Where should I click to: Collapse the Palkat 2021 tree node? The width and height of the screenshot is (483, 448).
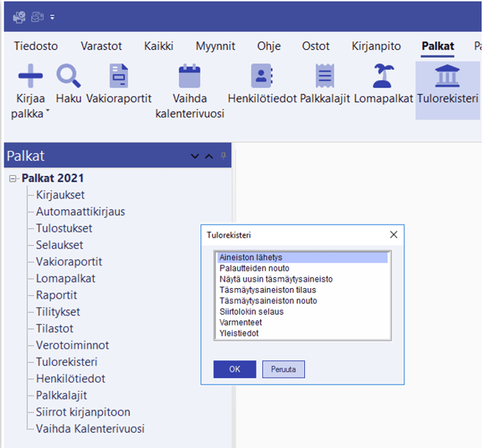tap(13, 179)
